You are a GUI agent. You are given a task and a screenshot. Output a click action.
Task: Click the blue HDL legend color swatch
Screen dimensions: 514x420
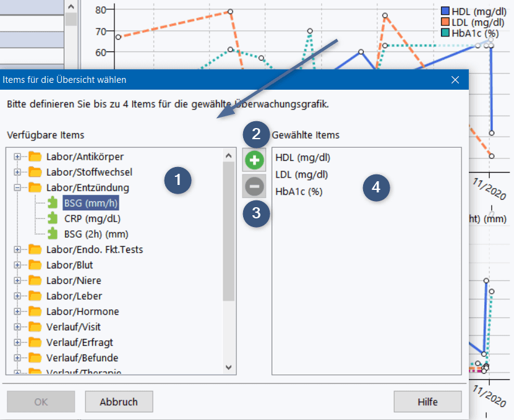coord(445,11)
